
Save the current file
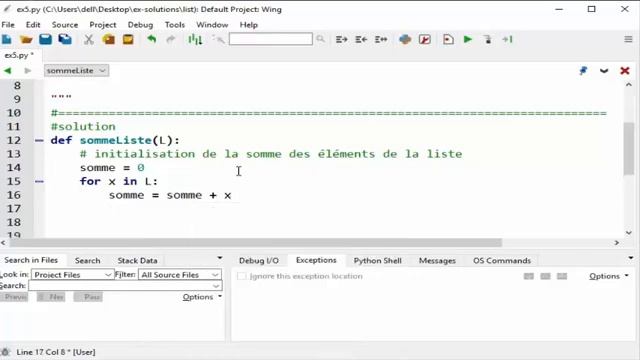tap(45, 39)
